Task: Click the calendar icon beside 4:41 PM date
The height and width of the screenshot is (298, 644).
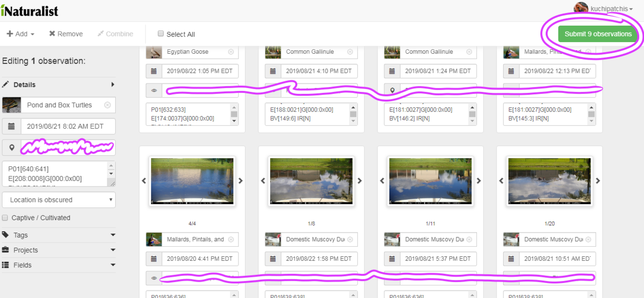Action: pos(154,259)
